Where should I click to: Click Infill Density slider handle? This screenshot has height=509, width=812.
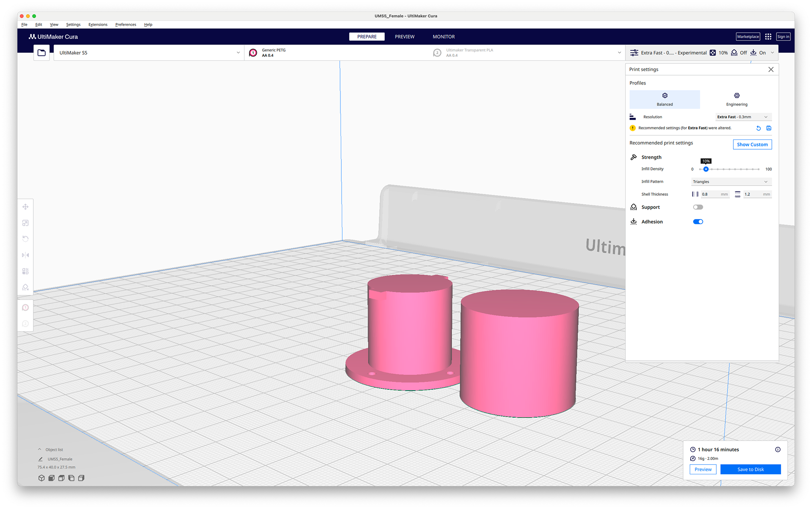pos(706,169)
